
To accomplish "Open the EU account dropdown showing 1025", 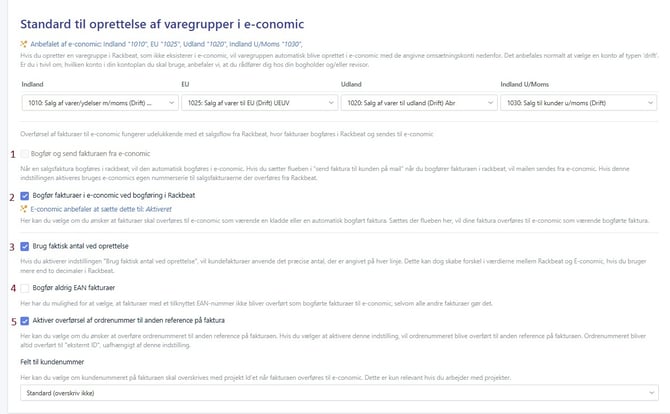I will (x=259, y=103).
